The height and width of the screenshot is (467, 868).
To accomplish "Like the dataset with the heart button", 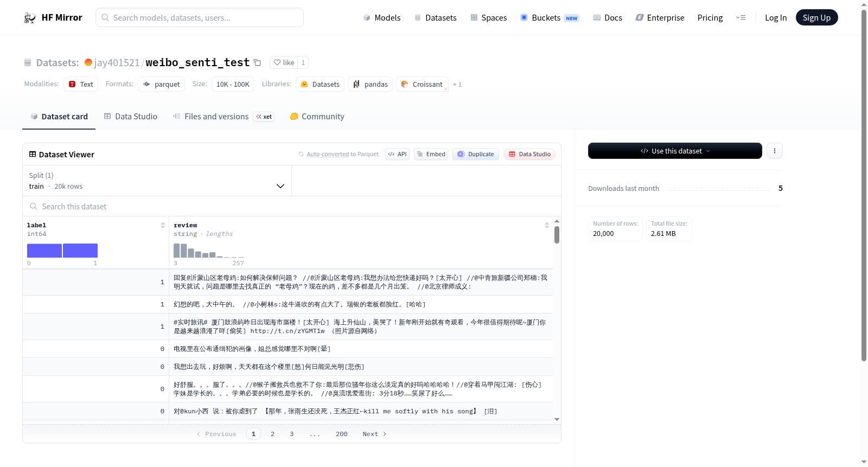I will tap(283, 62).
